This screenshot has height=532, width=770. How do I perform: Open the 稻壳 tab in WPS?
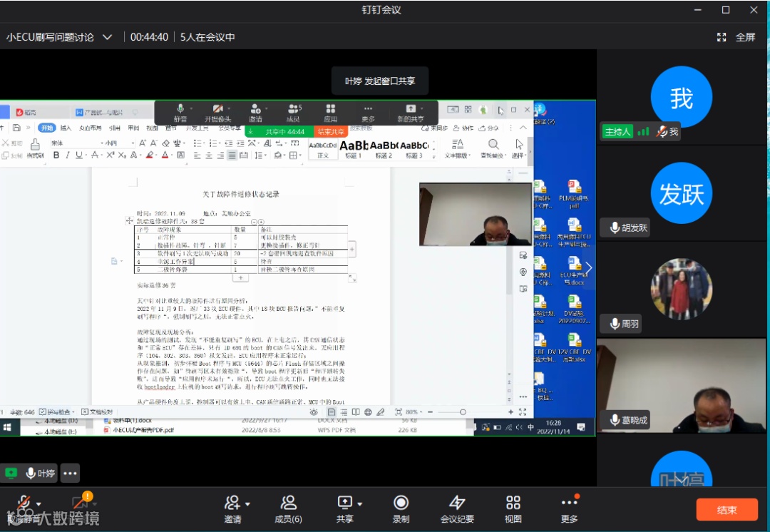(26, 113)
